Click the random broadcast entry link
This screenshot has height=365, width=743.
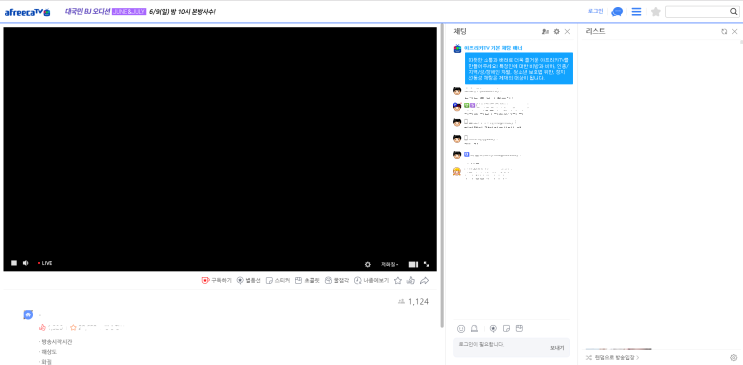pyautogui.click(x=613, y=357)
